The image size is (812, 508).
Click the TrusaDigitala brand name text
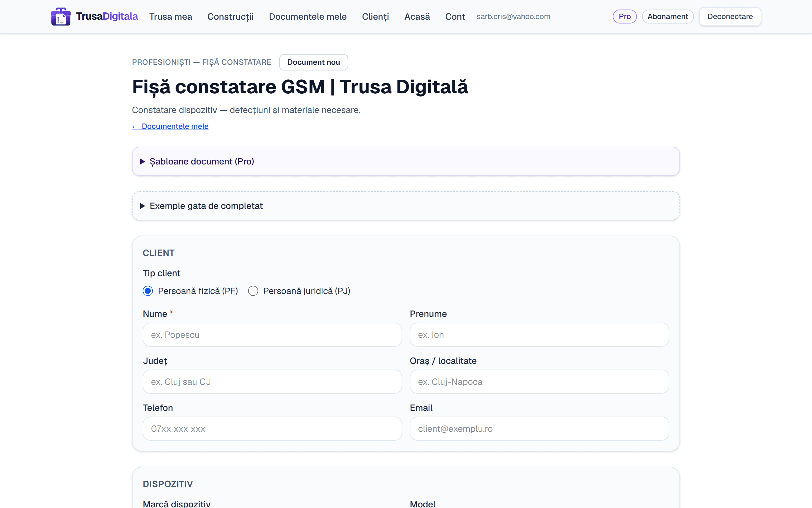[x=107, y=16]
